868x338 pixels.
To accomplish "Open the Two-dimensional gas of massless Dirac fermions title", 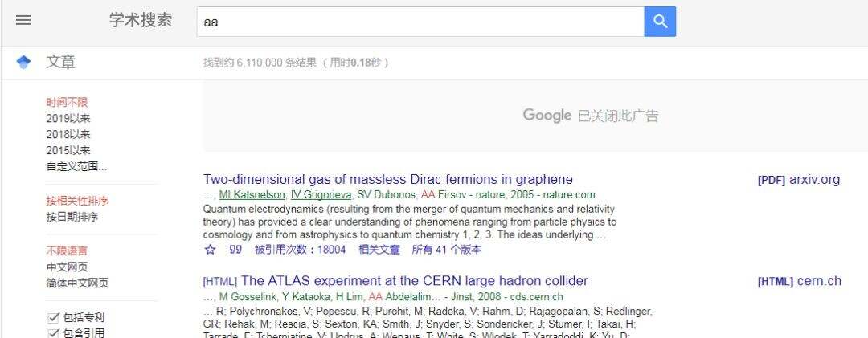I will pos(387,179).
